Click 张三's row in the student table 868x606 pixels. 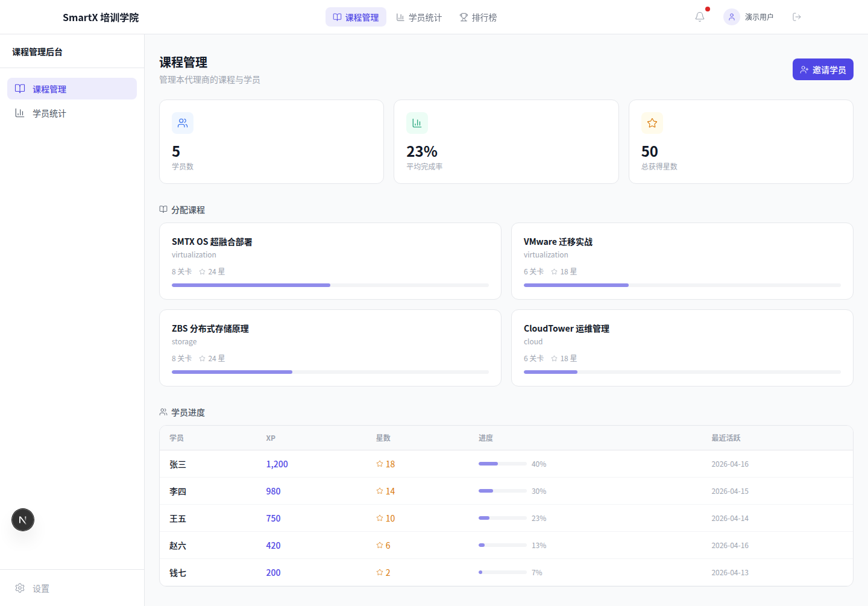(x=506, y=464)
